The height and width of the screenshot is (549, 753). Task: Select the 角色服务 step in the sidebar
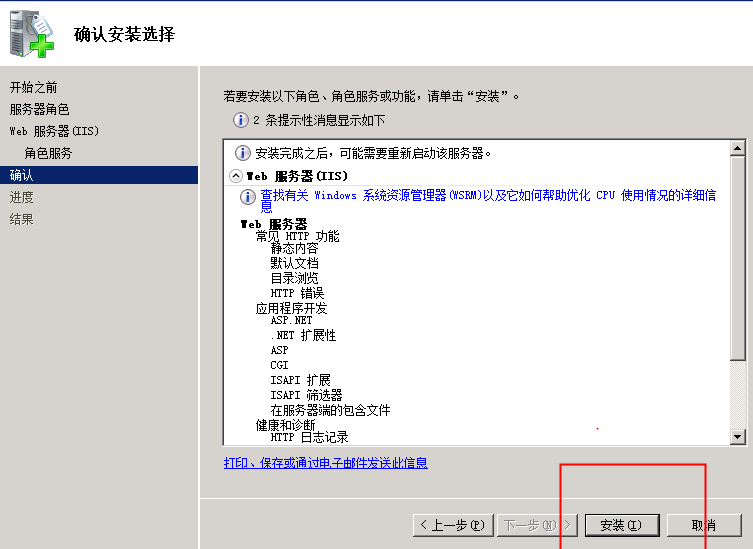click(x=48, y=153)
